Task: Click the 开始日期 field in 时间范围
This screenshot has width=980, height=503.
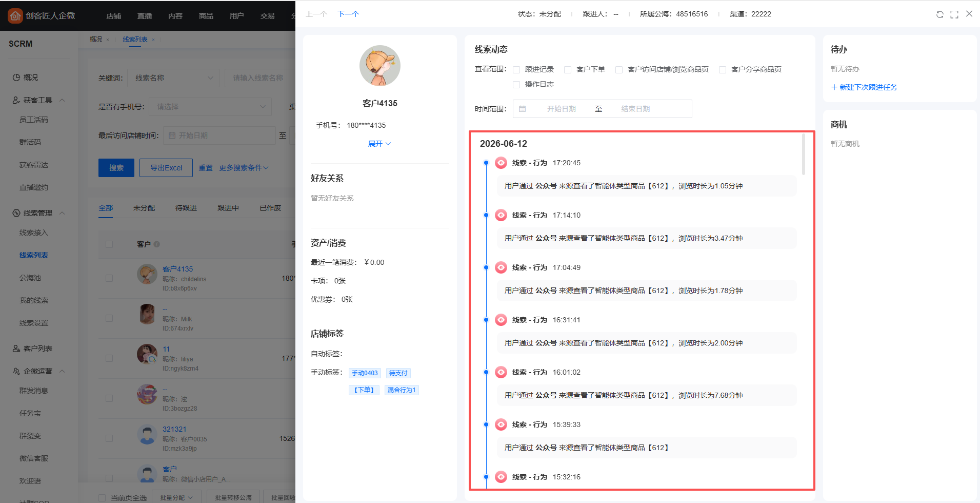Action: point(561,109)
